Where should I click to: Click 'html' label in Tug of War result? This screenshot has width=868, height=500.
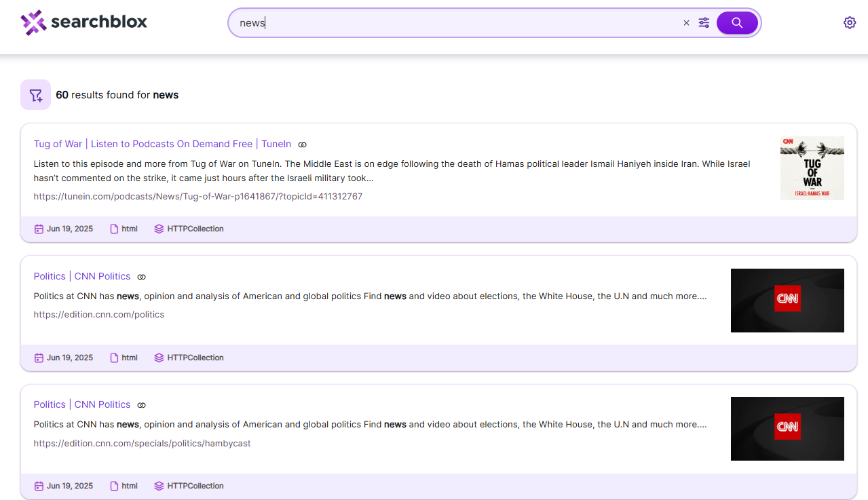pos(130,229)
